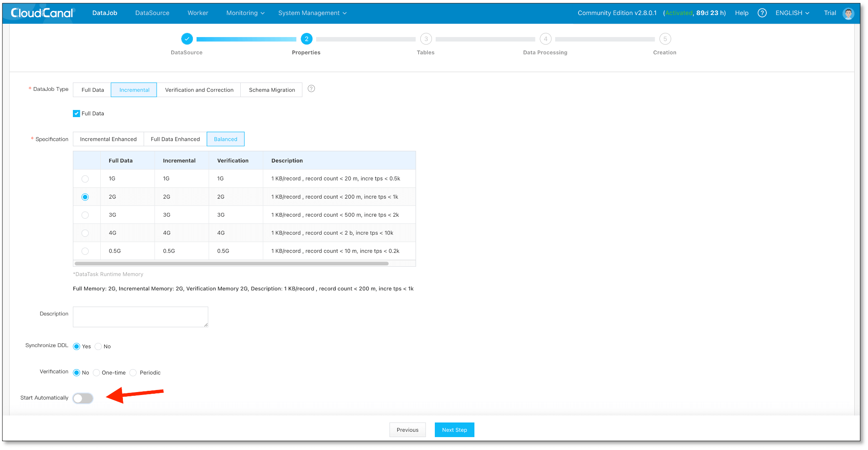Uncheck the Full Data checkbox
Screen dimensions: 868x450
[77, 113]
